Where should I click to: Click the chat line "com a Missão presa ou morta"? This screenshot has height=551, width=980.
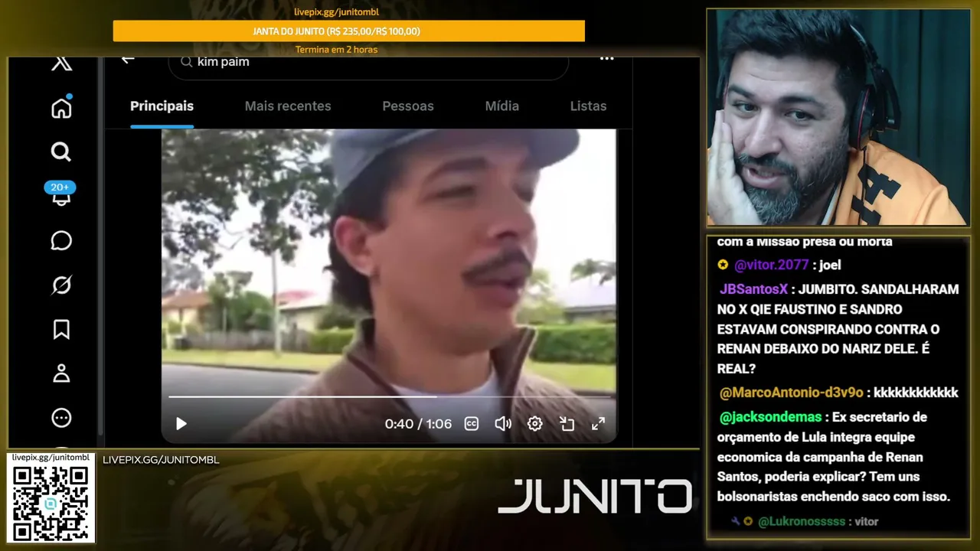point(805,242)
